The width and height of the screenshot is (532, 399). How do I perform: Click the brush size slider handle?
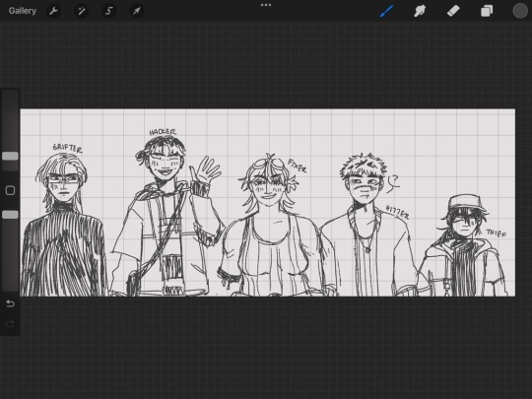coord(10,156)
